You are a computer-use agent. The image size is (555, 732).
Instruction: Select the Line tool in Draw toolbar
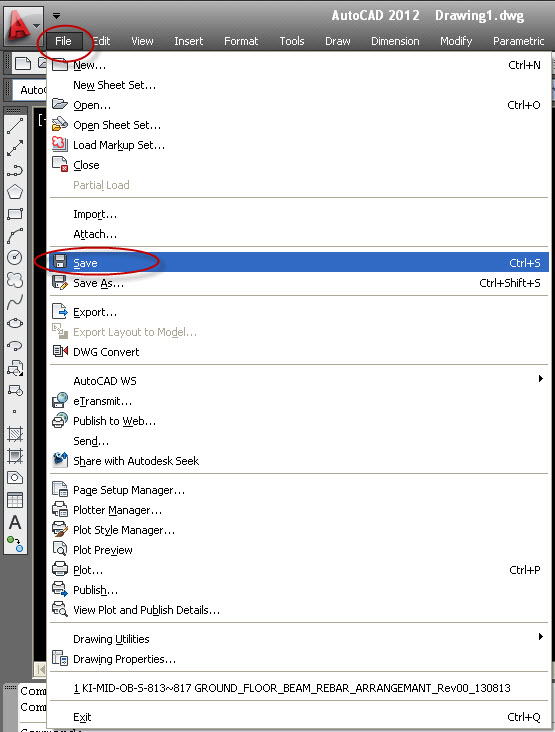[x=15, y=126]
